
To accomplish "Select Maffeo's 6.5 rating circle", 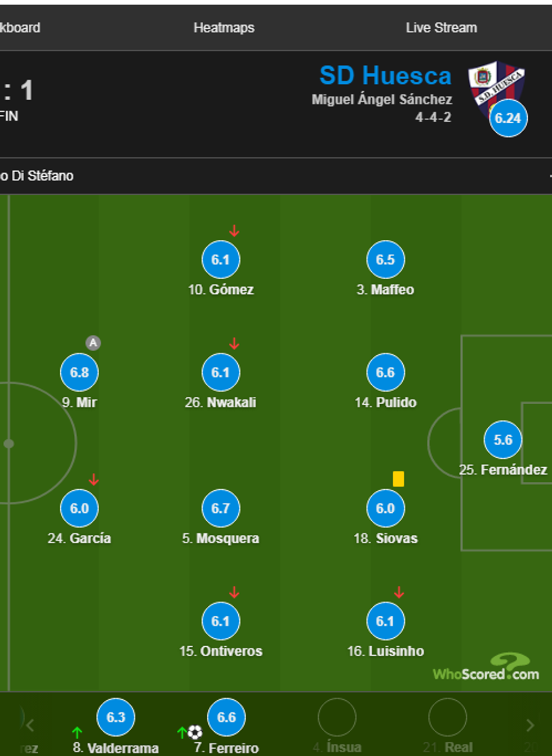I will click(385, 260).
